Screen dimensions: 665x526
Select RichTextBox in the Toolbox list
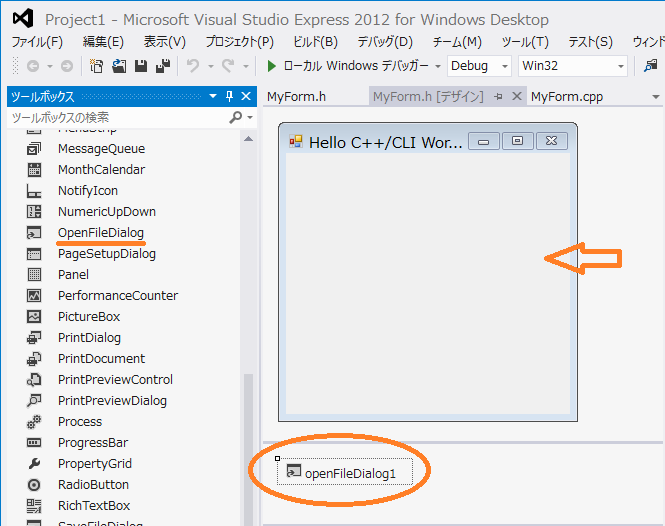(x=94, y=506)
